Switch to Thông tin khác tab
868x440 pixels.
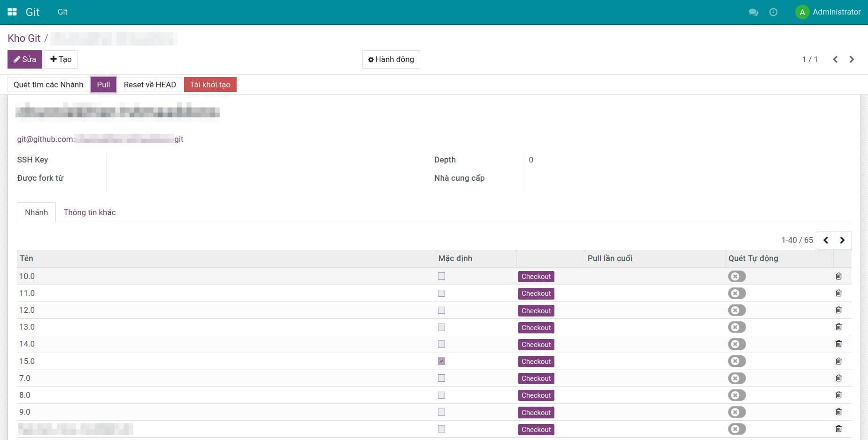(x=90, y=212)
